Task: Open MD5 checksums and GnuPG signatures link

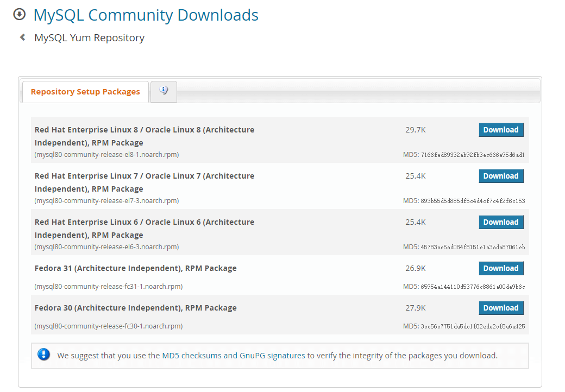Action: (234, 356)
